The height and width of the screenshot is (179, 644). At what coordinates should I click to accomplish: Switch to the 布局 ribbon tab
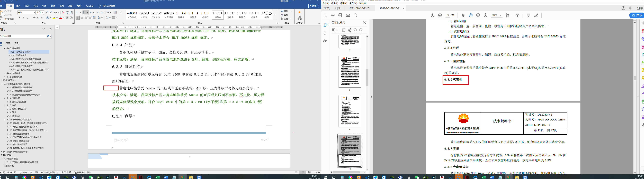click(x=35, y=6)
